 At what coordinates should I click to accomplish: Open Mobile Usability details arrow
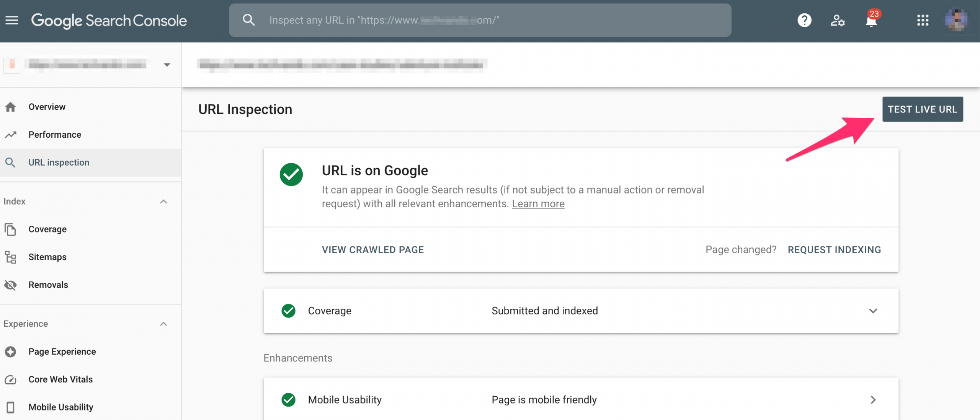point(873,400)
